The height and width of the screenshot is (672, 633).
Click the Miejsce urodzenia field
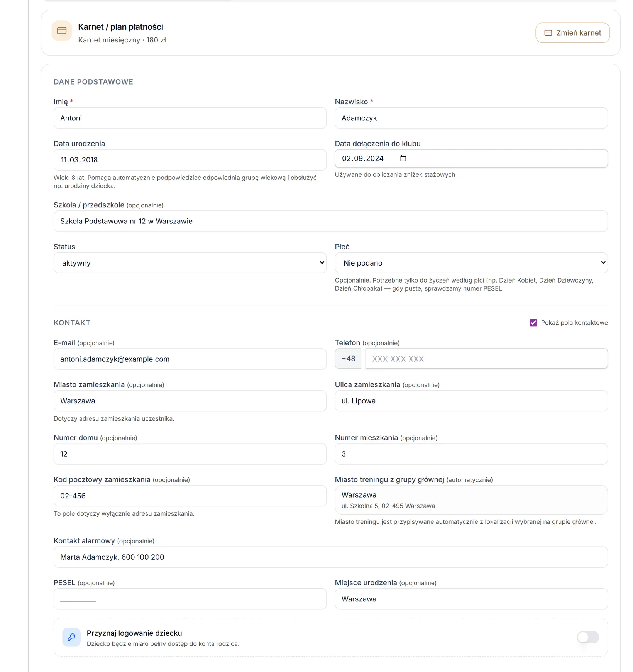(x=471, y=599)
